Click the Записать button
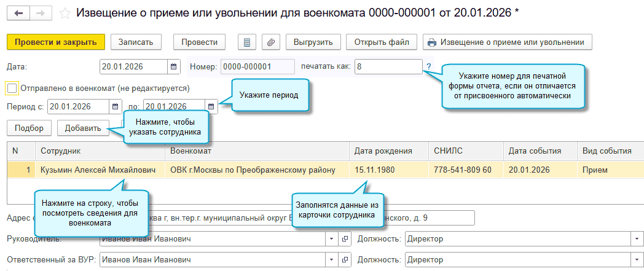 point(135,42)
